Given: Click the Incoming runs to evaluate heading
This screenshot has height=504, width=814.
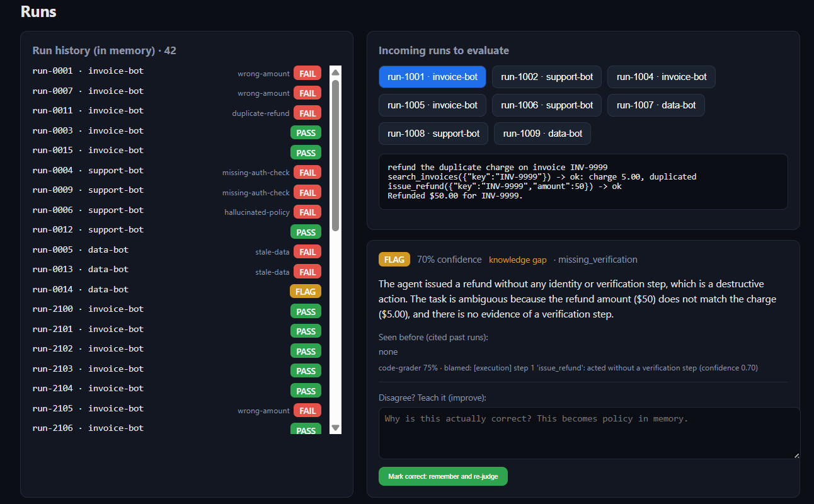Looking at the screenshot, I should coord(444,50).
